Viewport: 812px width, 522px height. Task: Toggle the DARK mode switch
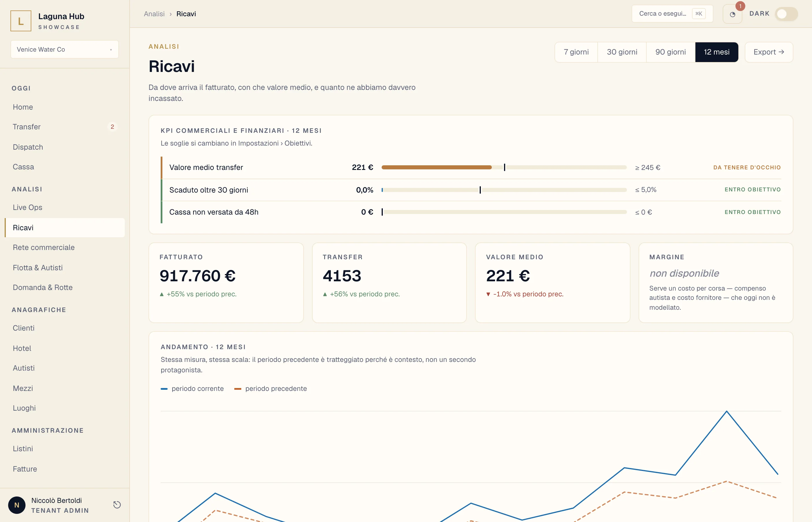tap(786, 14)
